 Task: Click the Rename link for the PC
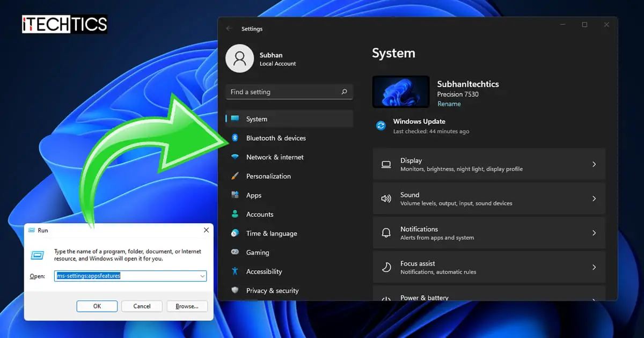coord(449,104)
